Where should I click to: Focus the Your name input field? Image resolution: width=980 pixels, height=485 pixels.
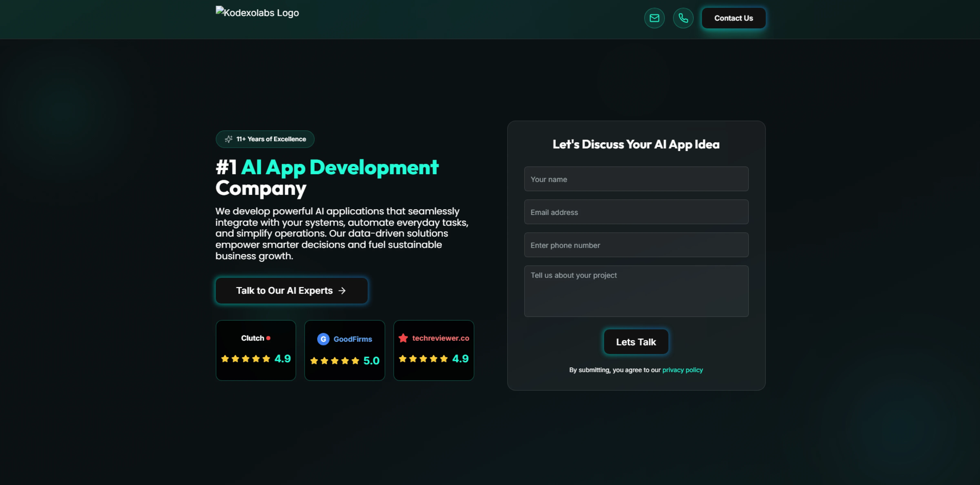[x=636, y=179]
